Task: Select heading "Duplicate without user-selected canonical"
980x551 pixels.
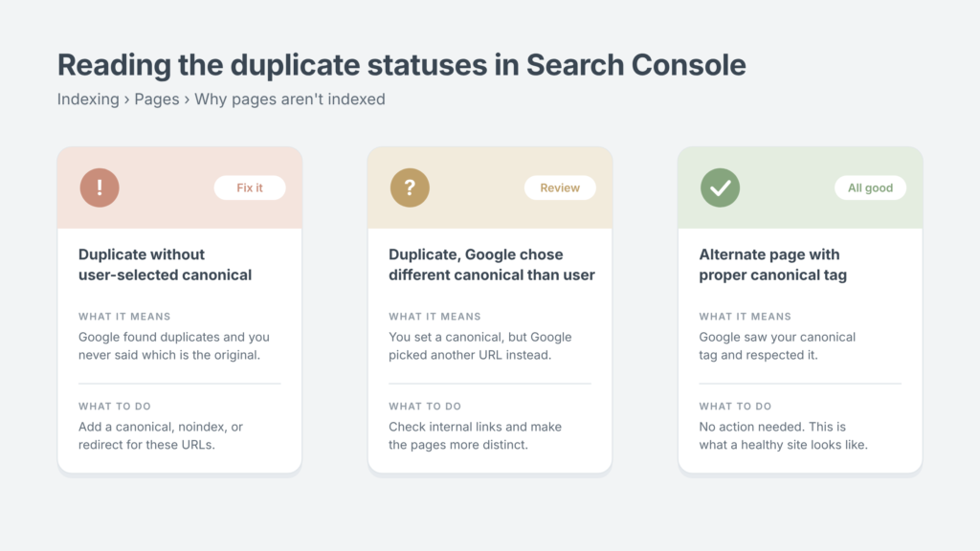Action: [x=165, y=265]
